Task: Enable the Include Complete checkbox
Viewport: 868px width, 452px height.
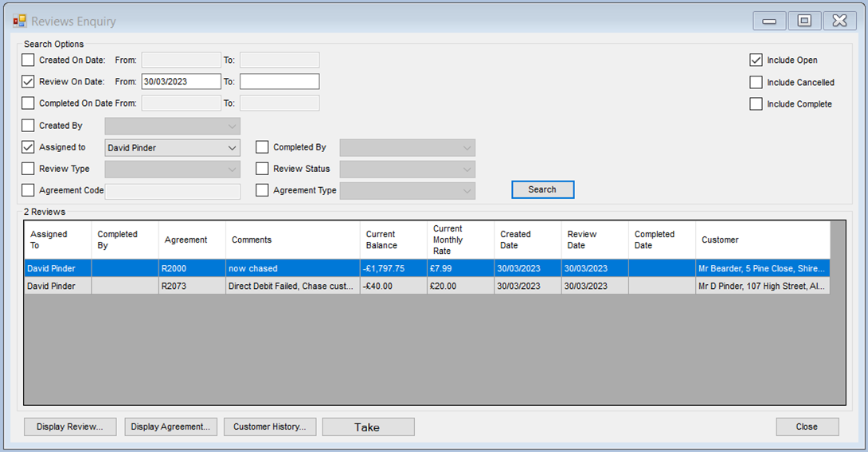Action: coord(756,104)
